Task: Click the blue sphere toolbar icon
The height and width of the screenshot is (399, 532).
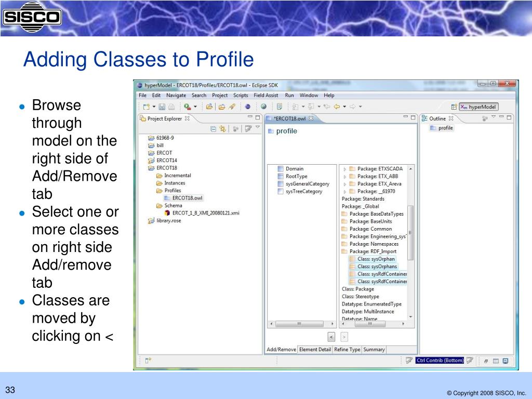Action: (x=248, y=107)
